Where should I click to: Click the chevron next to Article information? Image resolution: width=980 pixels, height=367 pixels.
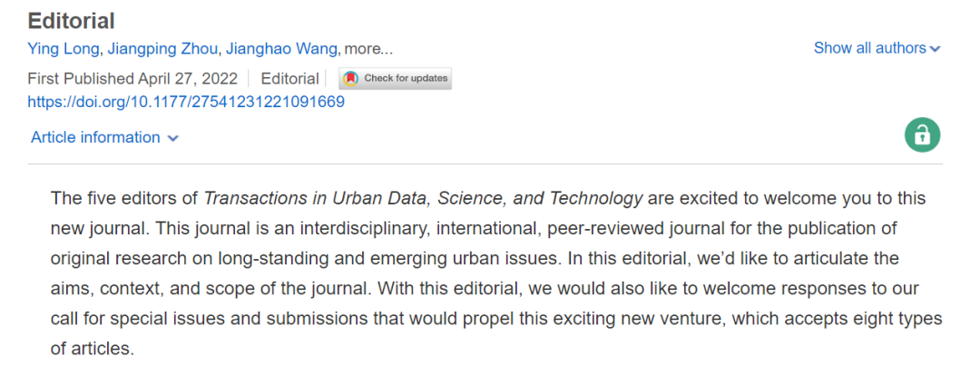tap(173, 138)
